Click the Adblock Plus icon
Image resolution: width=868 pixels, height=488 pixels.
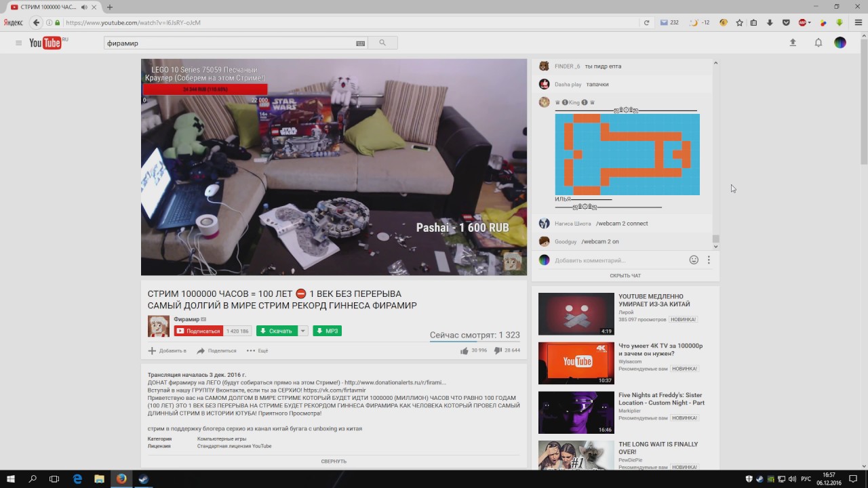tap(802, 22)
